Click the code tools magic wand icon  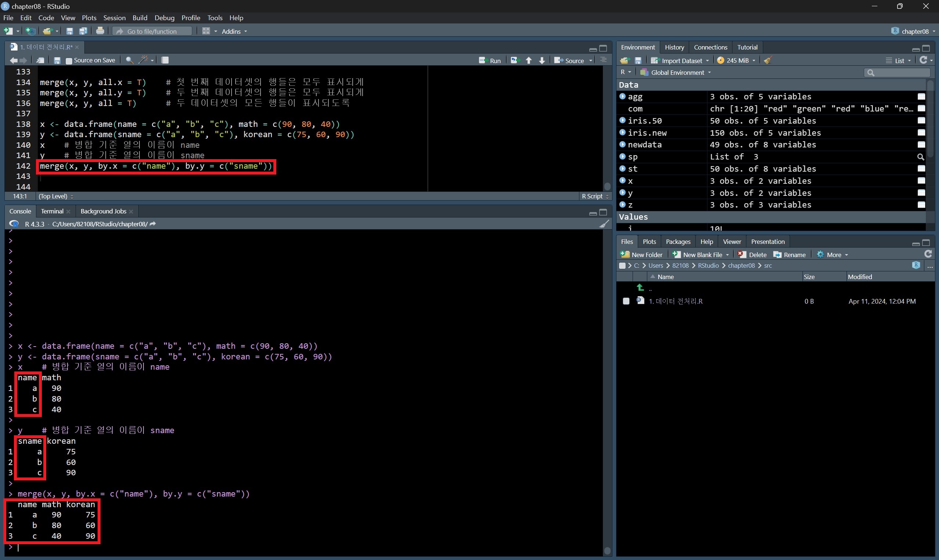point(143,61)
